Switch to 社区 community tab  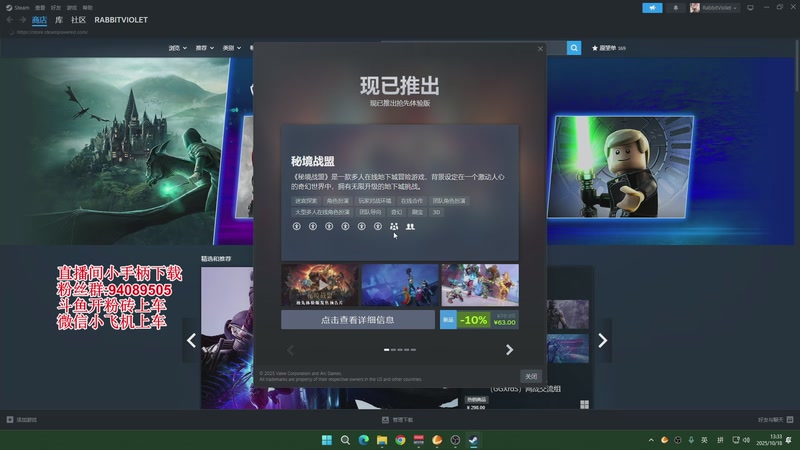pyautogui.click(x=79, y=20)
